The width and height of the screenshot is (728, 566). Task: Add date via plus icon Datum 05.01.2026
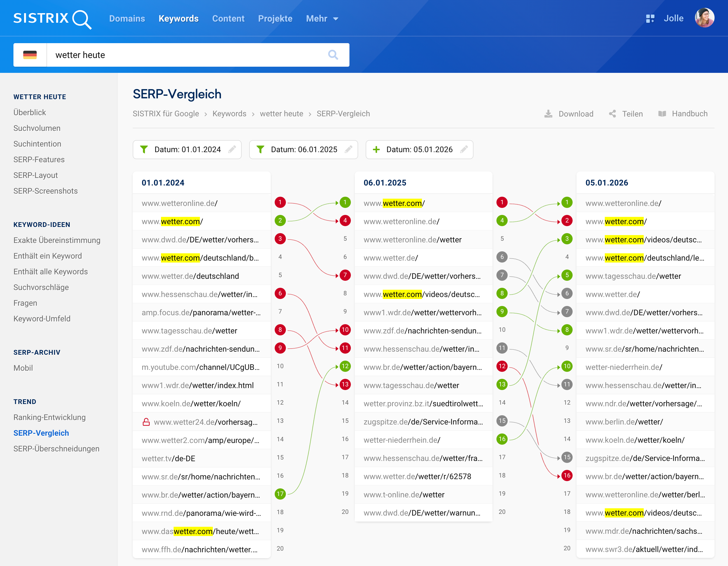376,149
